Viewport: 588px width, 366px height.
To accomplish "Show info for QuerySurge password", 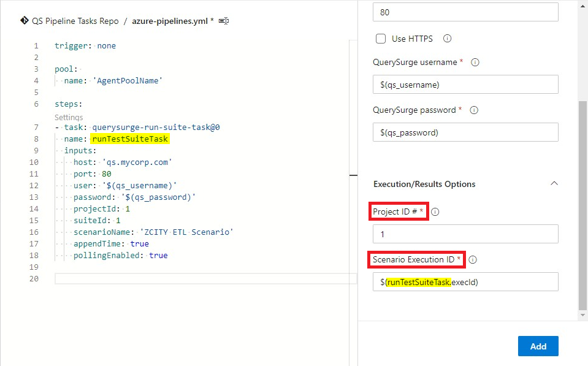I will tap(474, 110).
